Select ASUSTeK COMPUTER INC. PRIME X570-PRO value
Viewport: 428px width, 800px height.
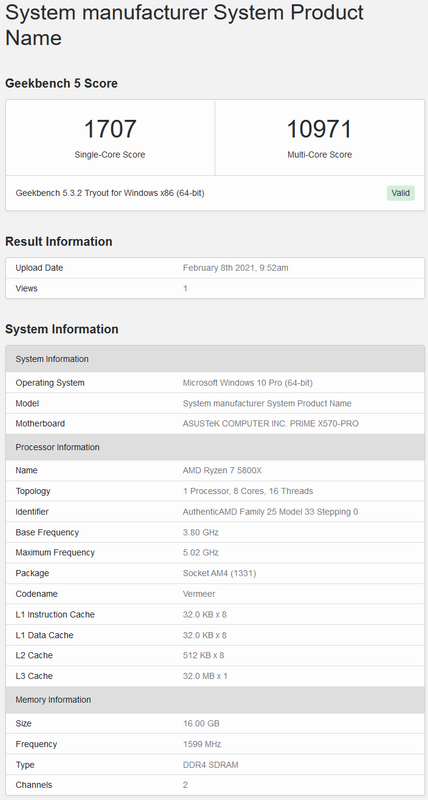(x=270, y=423)
